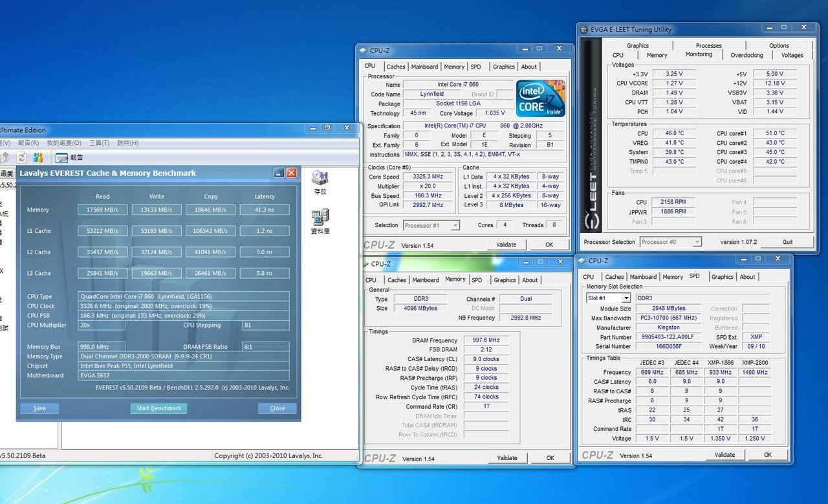Click Max Bandwidth PC3-10700 (667 MHz) field
Image resolution: width=828 pixels, height=504 pixels.
[668, 318]
